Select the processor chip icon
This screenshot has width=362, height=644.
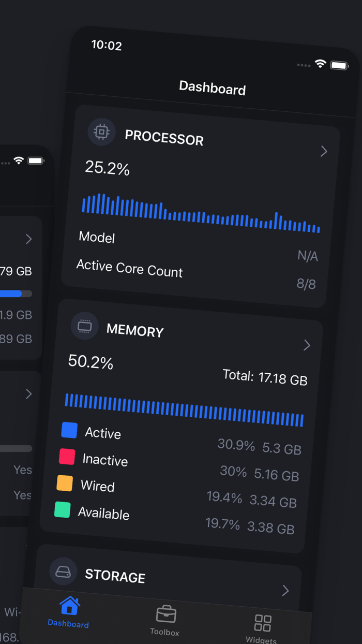tap(101, 132)
